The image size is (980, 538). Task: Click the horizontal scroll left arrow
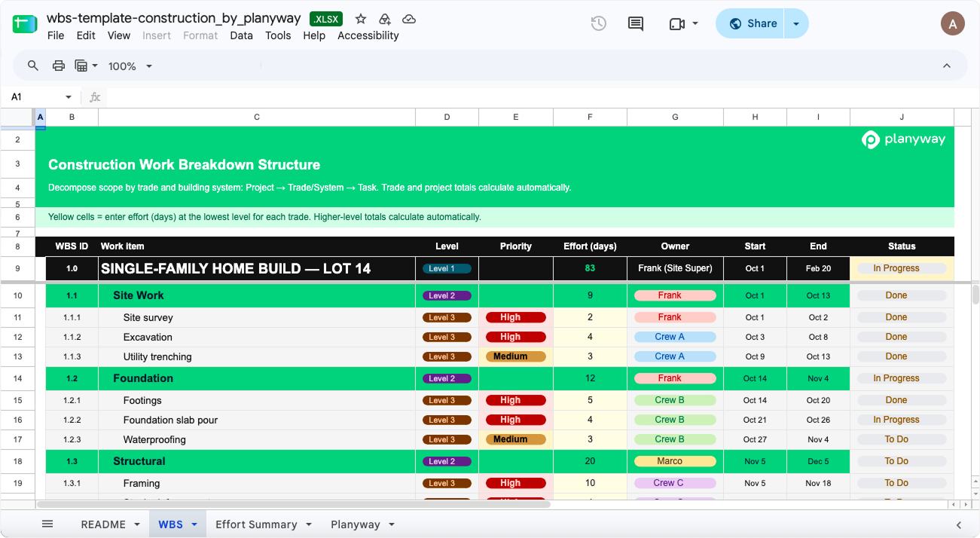[x=954, y=504]
